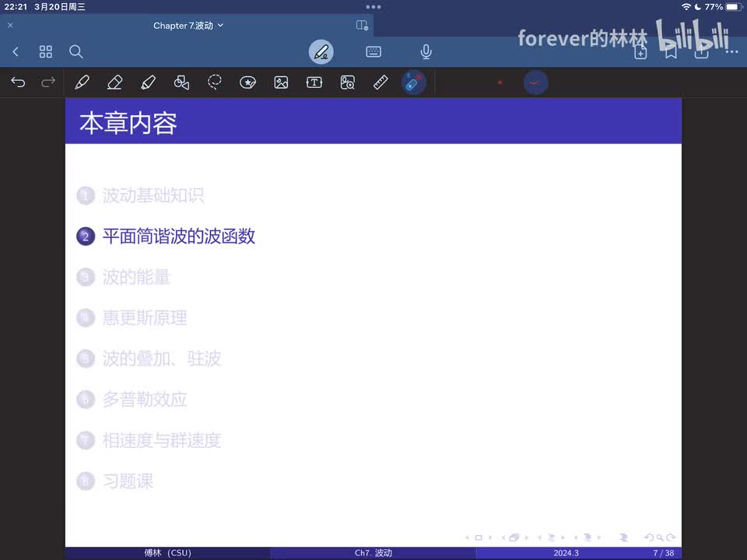Image resolution: width=747 pixels, height=560 pixels.
Task: Jump to section 波的能量
Action: (135, 277)
